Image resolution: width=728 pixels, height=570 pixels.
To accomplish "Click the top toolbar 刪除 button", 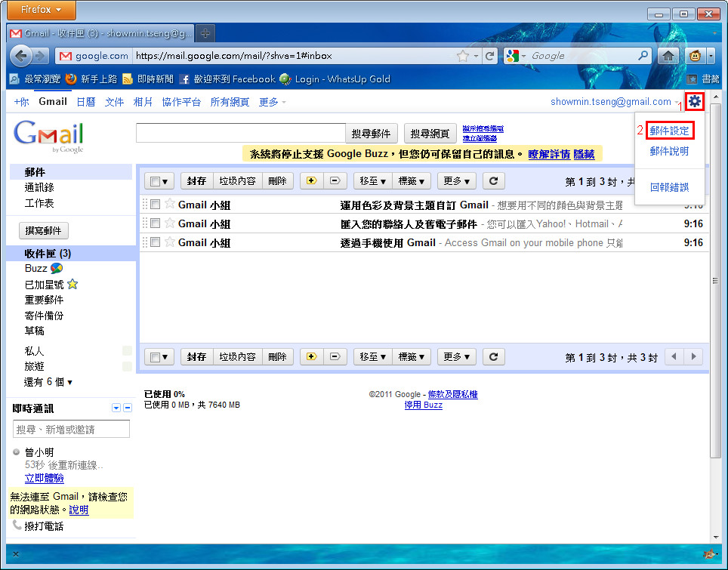I will [277, 180].
